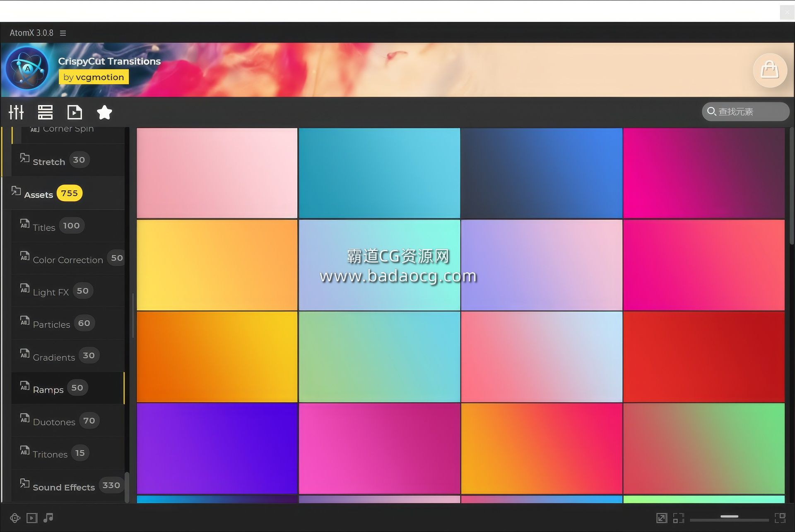Click the AE icon beside Duotones
795x532 pixels.
25,418
